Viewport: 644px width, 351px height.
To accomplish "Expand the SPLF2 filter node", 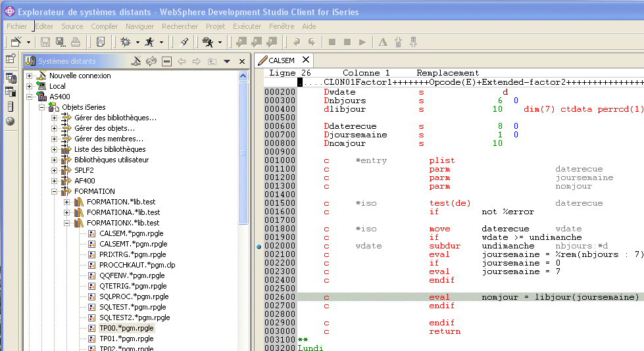I will [54, 170].
